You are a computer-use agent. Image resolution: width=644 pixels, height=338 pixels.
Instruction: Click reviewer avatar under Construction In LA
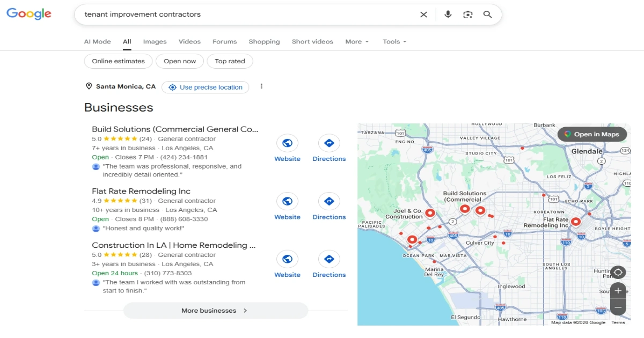click(x=96, y=283)
